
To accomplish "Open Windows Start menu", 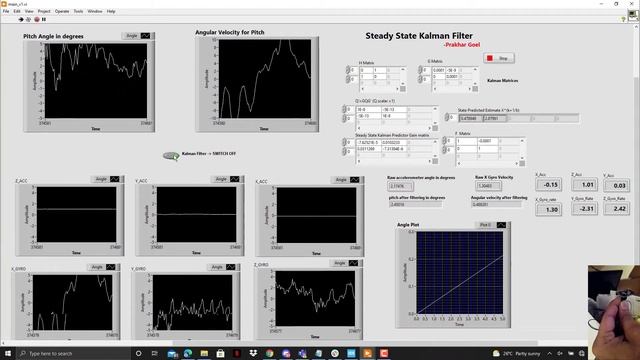I will (7, 353).
